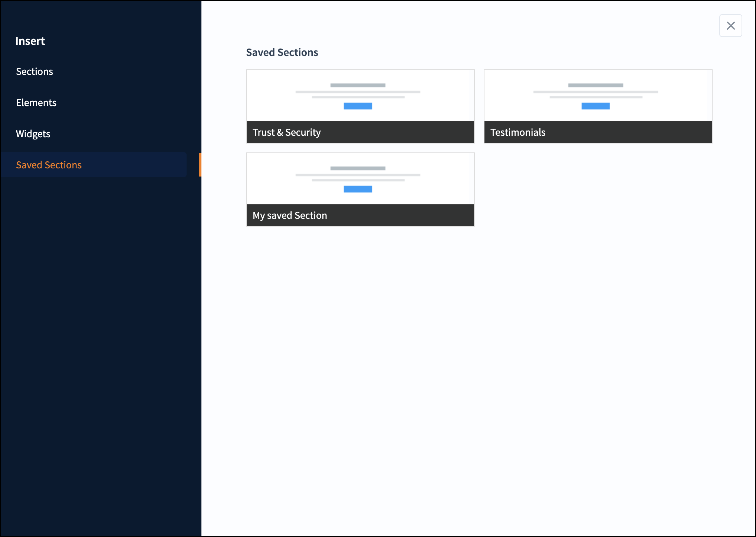
Task: Click the Saved Sections page heading
Action: 282,53
